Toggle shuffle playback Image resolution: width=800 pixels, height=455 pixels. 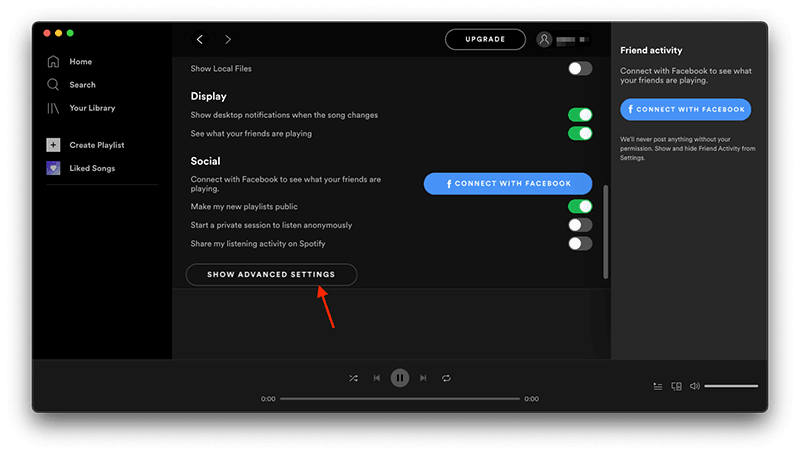point(354,378)
